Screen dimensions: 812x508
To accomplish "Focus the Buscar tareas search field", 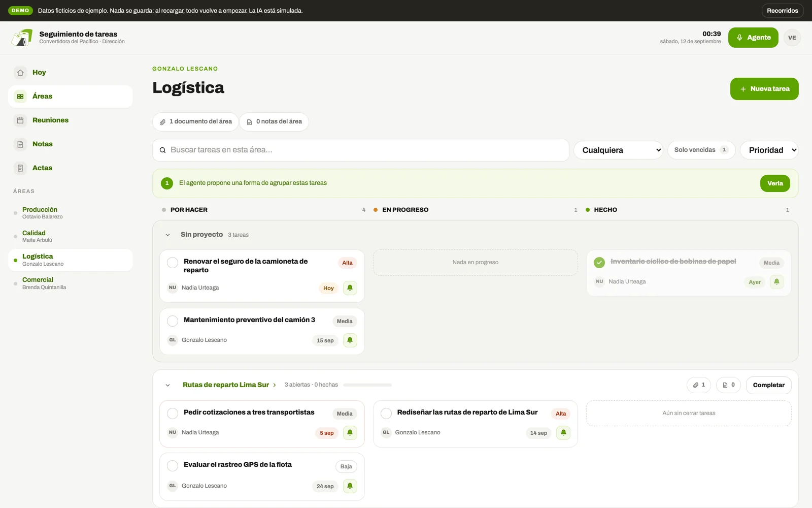I will pyautogui.click(x=360, y=150).
